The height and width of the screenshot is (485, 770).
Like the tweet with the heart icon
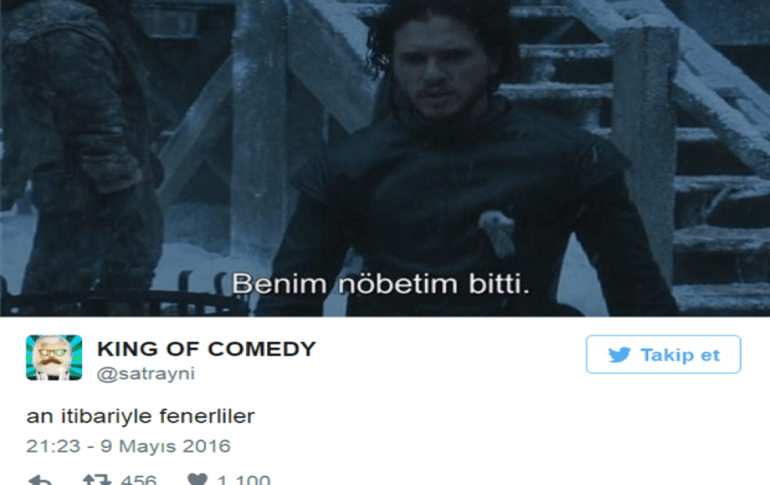(x=197, y=480)
